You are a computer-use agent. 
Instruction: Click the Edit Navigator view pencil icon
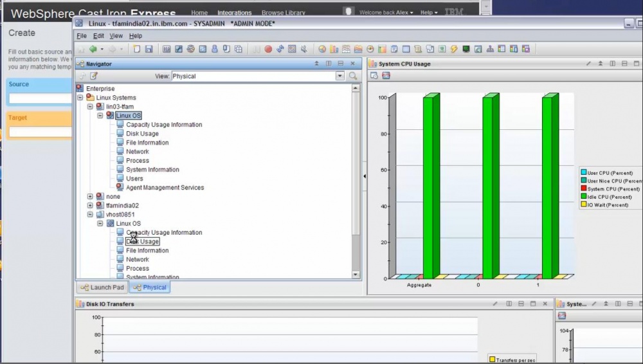tap(94, 76)
